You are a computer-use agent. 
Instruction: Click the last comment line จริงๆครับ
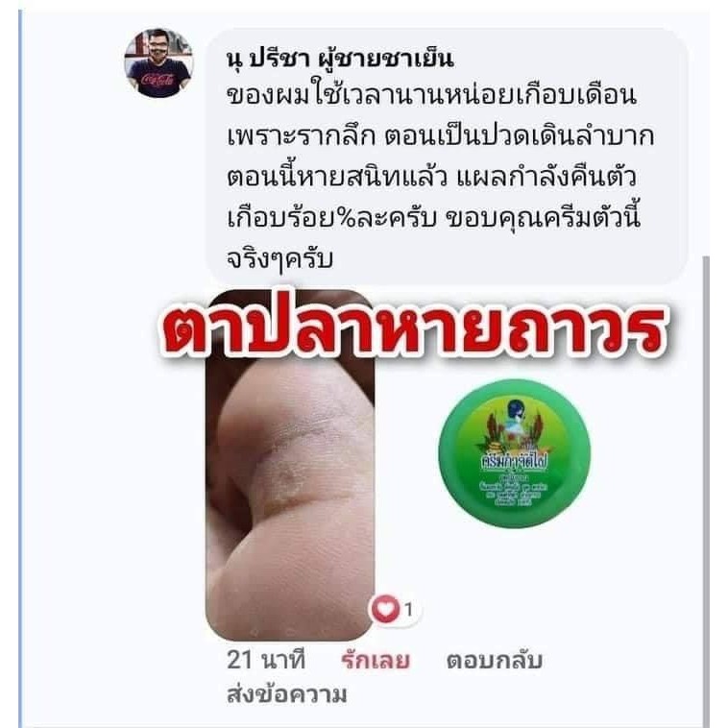(x=280, y=258)
